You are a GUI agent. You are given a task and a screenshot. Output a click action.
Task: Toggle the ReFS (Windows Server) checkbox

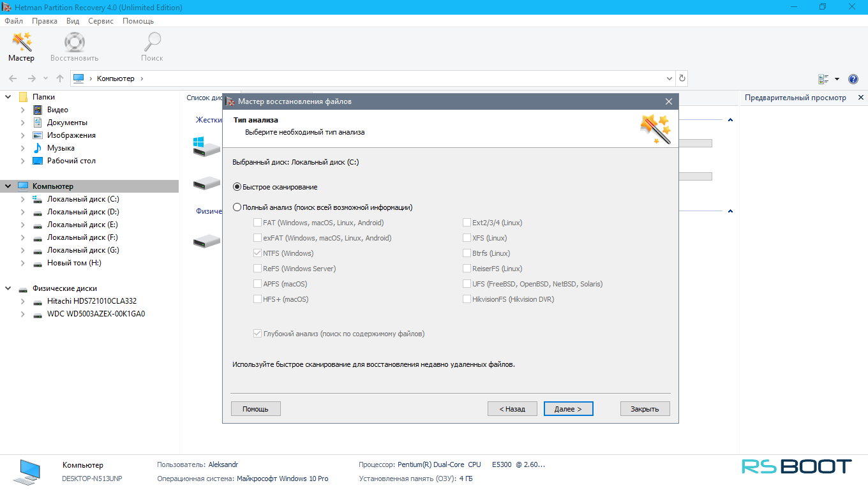[x=257, y=269]
